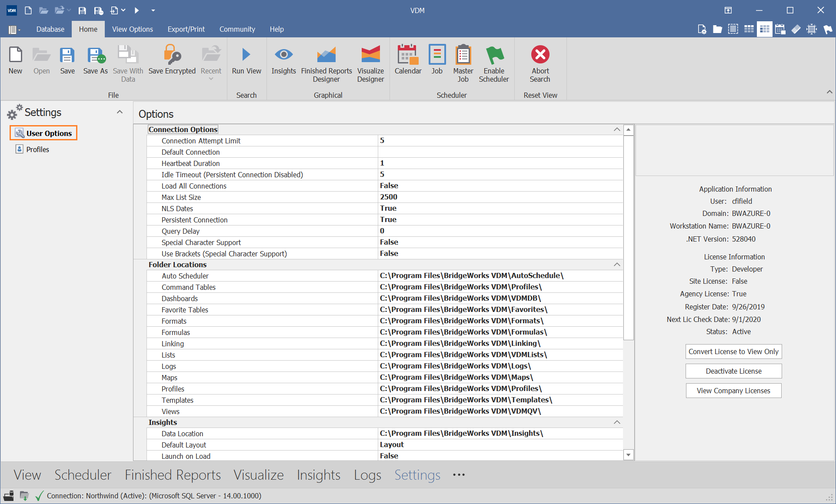Collapse the Settings panel
Screen dimensions: 836x504
pyautogui.click(x=120, y=112)
